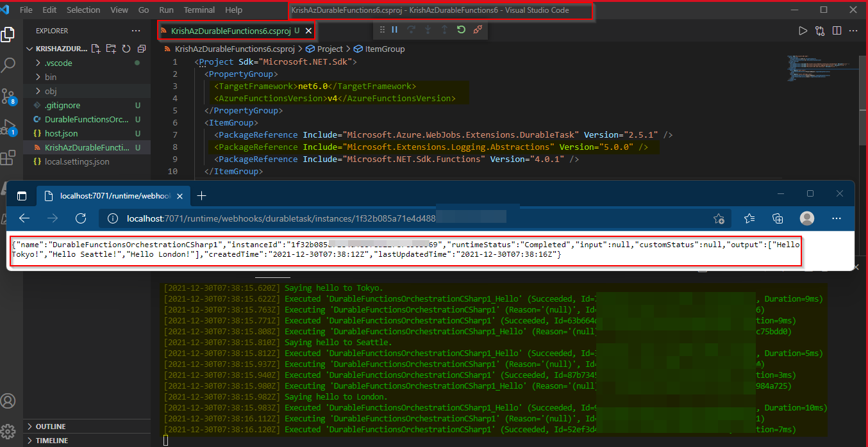The height and width of the screenshot is (447, 868).
Task: Split the editor to the right
Action: coord(837,31)
